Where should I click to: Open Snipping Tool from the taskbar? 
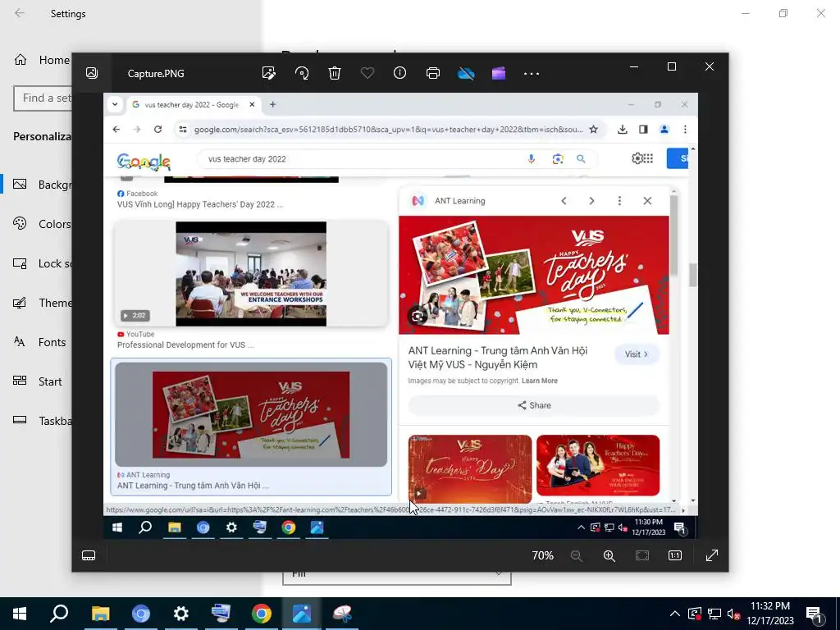(342, 614)
